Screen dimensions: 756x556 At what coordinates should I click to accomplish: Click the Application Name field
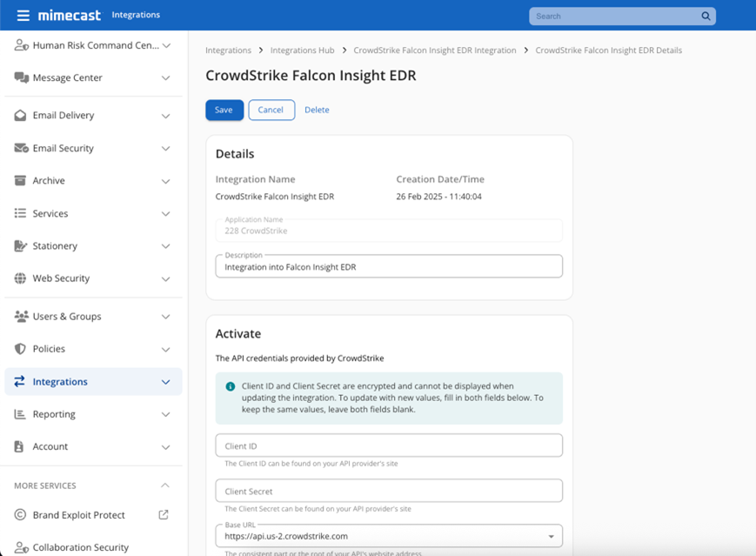tap(389, 230)
